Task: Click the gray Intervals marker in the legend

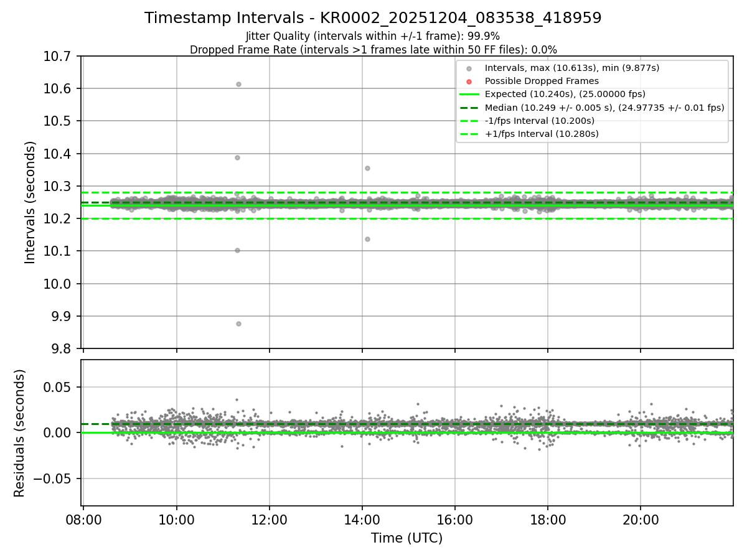Action: click(x=469, y=68)
